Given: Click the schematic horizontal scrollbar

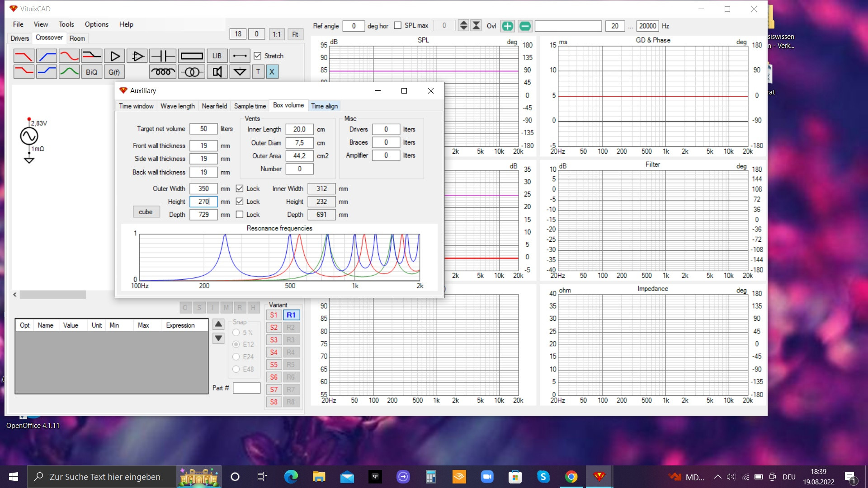Looking at the screenshot, I should point(53,295).
